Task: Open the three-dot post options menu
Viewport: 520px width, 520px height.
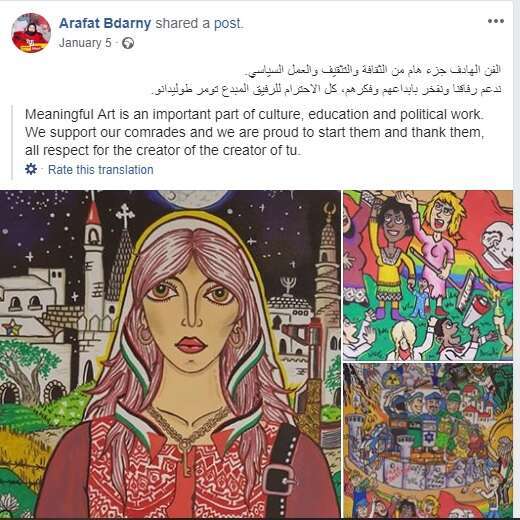Action: 496,21
